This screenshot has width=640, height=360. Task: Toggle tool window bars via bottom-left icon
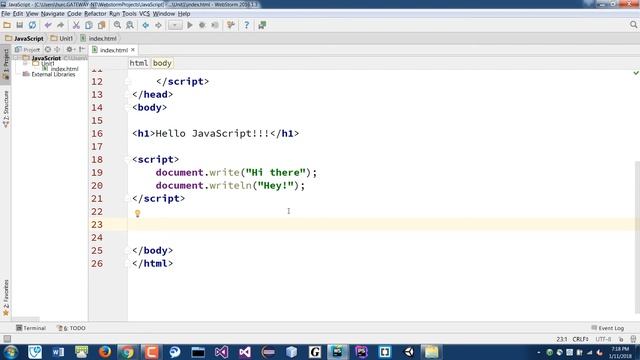[7, 339]
